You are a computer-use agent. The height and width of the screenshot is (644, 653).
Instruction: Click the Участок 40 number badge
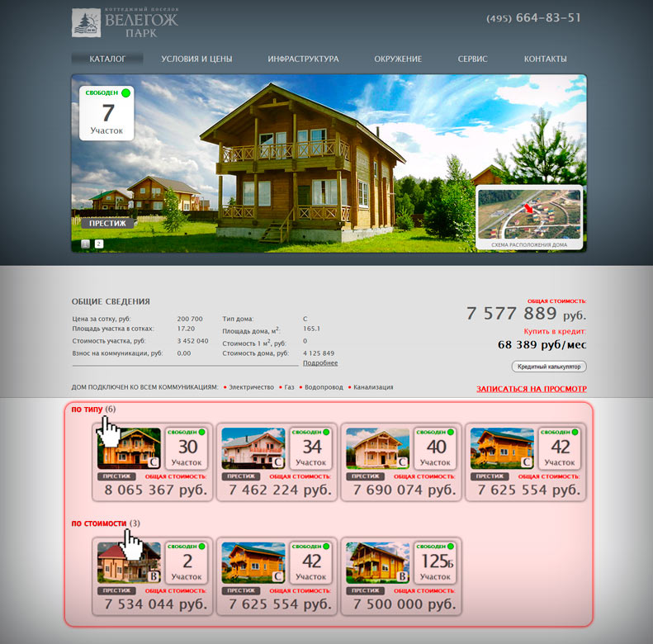pyautogui.click(x=436, y=448)
